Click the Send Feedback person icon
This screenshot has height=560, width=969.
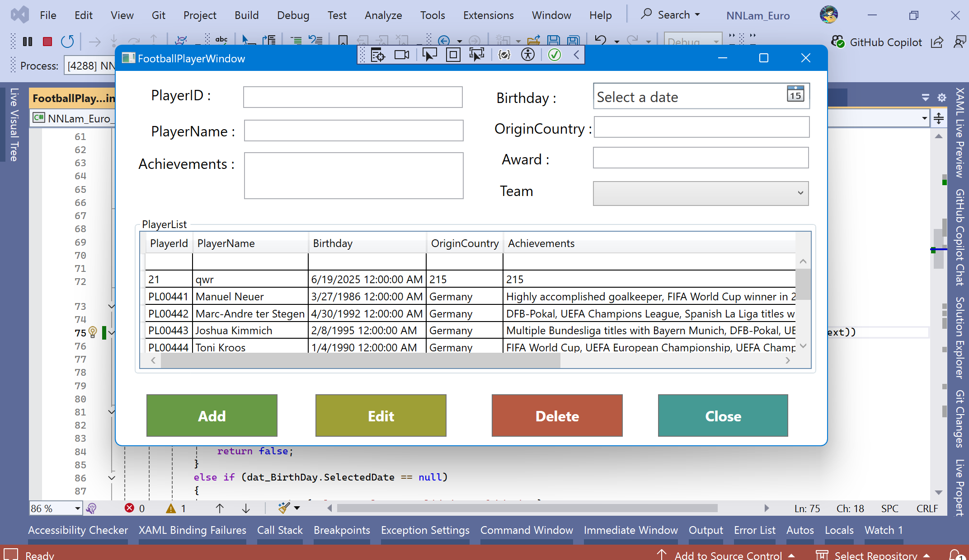pyautogui.click(x=960, y=42)
